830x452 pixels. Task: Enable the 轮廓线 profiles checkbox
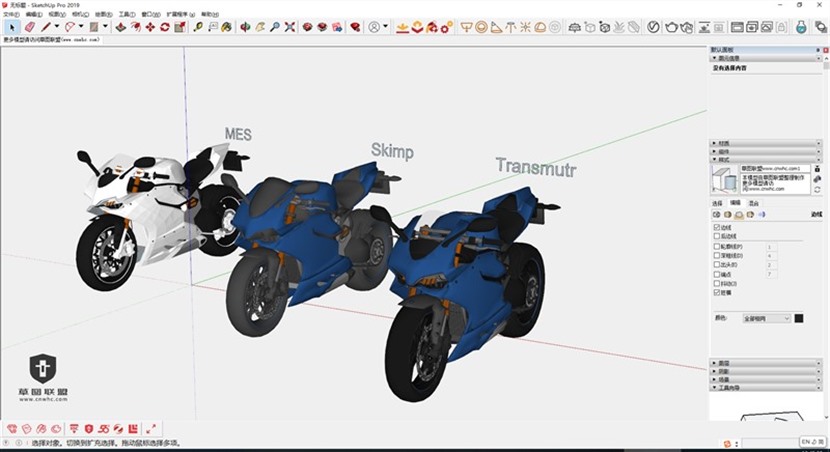717,247
